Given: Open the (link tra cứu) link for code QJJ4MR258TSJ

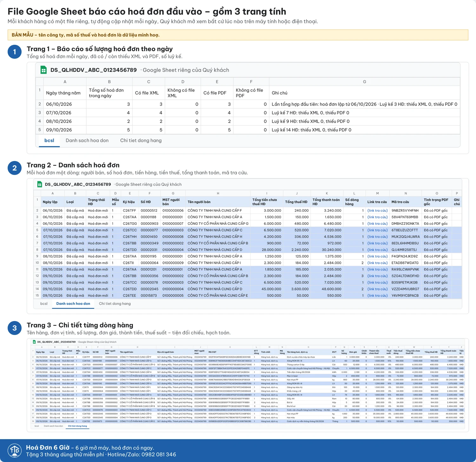Looking at the screenshot, I should [377, 250].
